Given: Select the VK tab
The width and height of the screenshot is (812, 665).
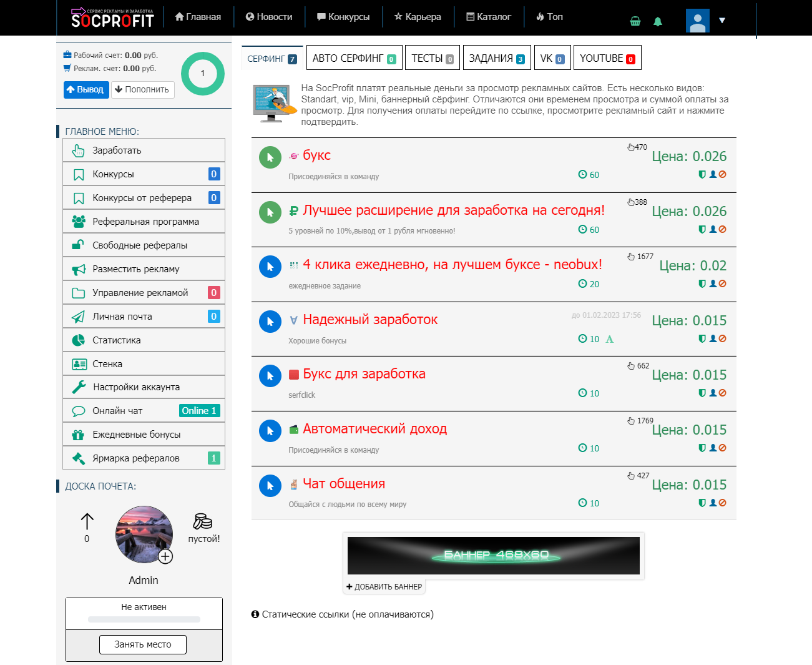Looking at the screenshot, I should [x=552, y=58].
